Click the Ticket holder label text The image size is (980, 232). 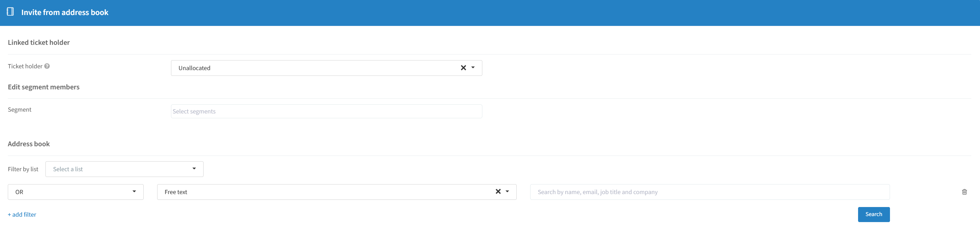25,66
